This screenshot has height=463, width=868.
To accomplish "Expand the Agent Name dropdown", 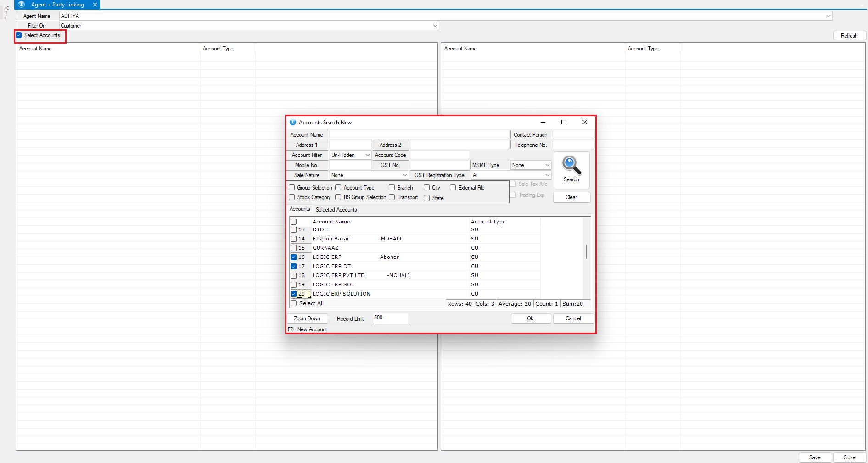I will click(x=828, y=16).
